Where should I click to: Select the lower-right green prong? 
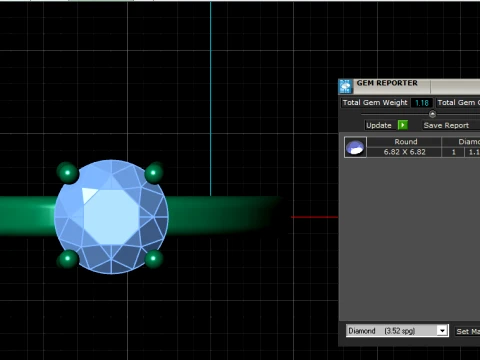[x=153, y=258]
